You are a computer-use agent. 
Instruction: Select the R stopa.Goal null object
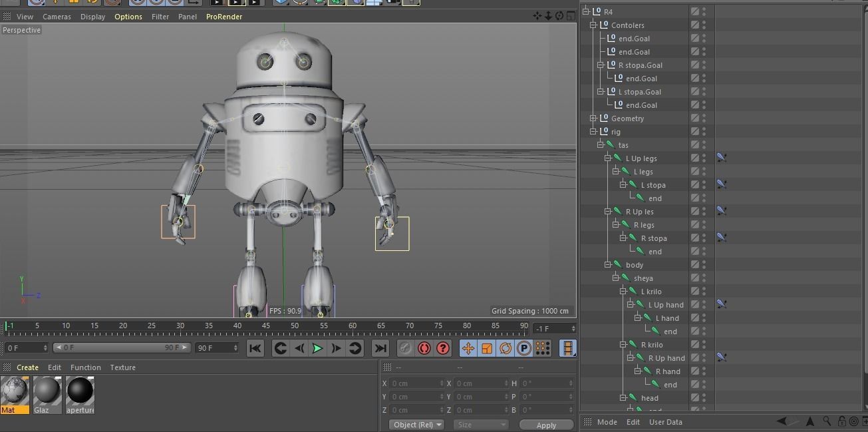[x=640, y=65]
